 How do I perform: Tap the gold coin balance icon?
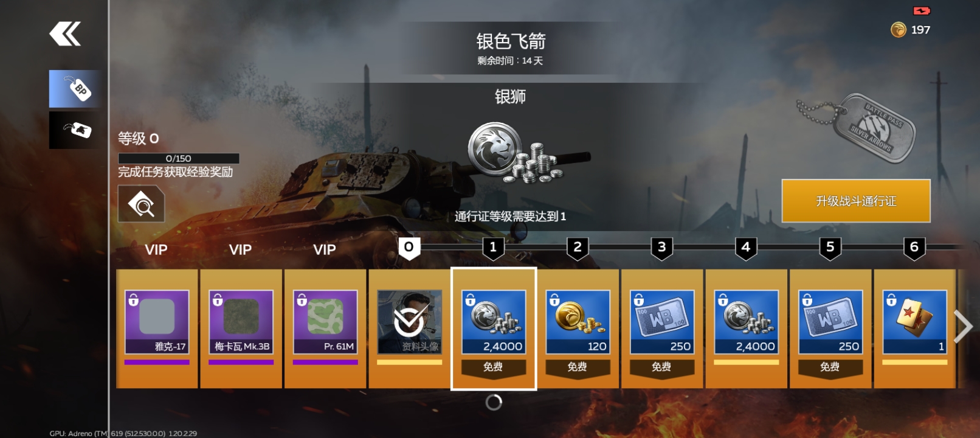pyautogui.click(x=898, y=30)
